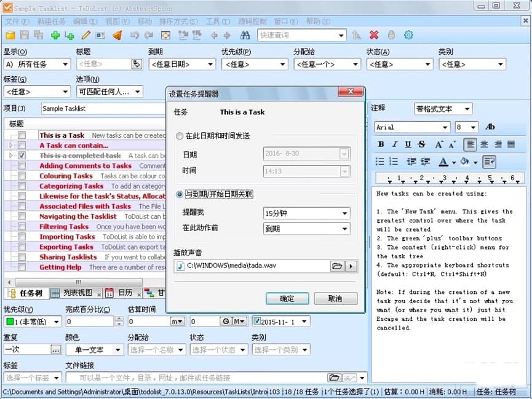Image resolution: width=532 pixels, height=399 pixels.
Task: Click the word wrap icon in comments toolbar
Action: 489,162
